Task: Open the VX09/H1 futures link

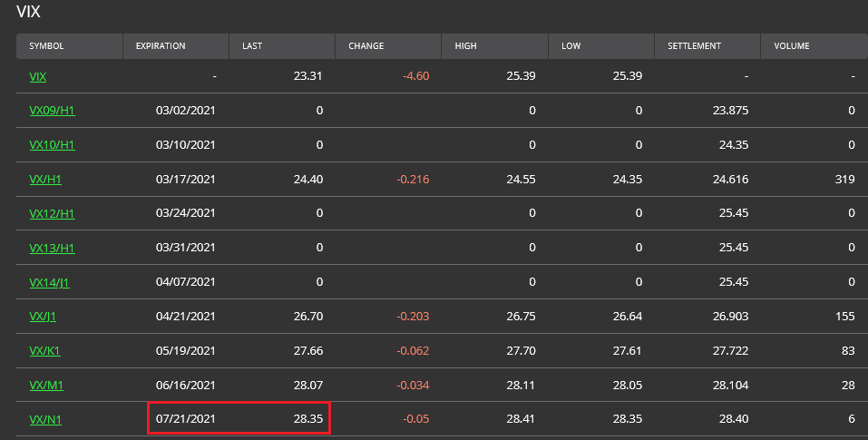Action: [x=52, y=110]
